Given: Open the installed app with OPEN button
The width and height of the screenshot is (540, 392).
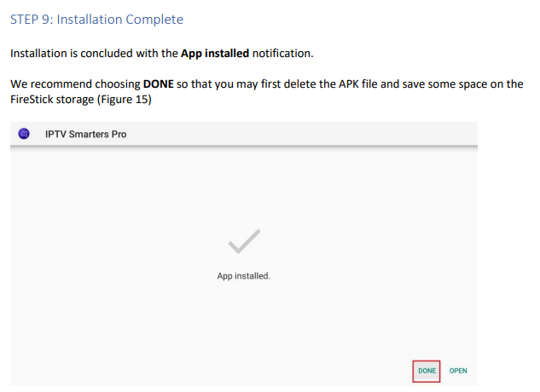Looking at the screenshot, I should tap(458, 371).
